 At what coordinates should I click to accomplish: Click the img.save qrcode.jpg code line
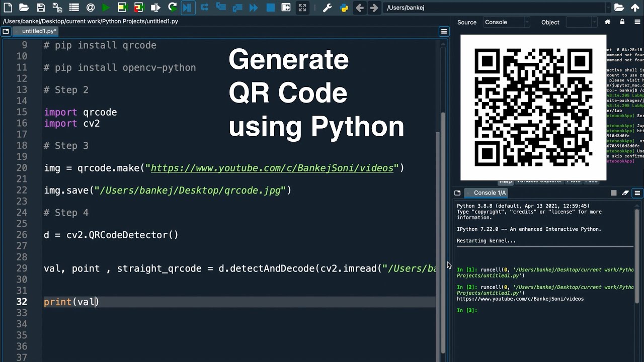(168, 190)
